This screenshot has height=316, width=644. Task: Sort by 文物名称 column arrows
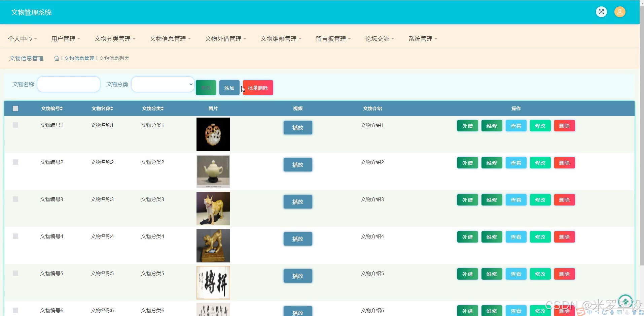(111, 108)
